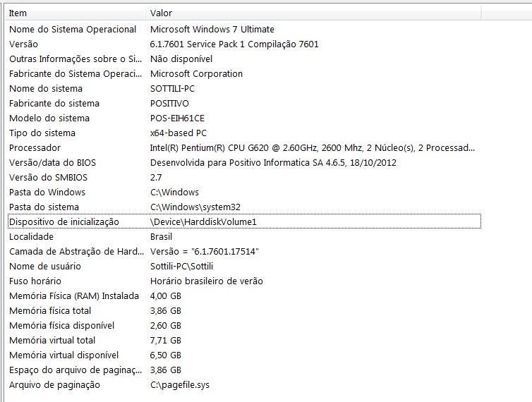Click the Valor column header
The width and height of the screenshot is (532, 402).
(314, 13)
